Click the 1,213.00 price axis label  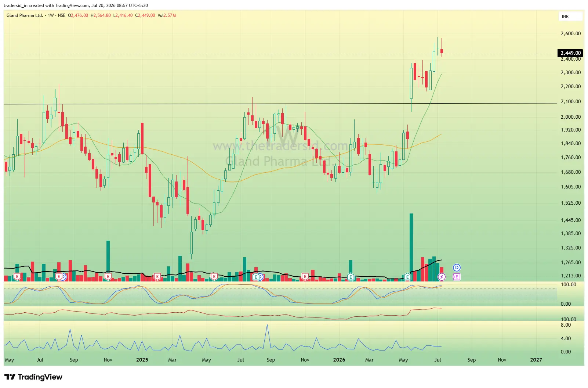coord(571,276)
